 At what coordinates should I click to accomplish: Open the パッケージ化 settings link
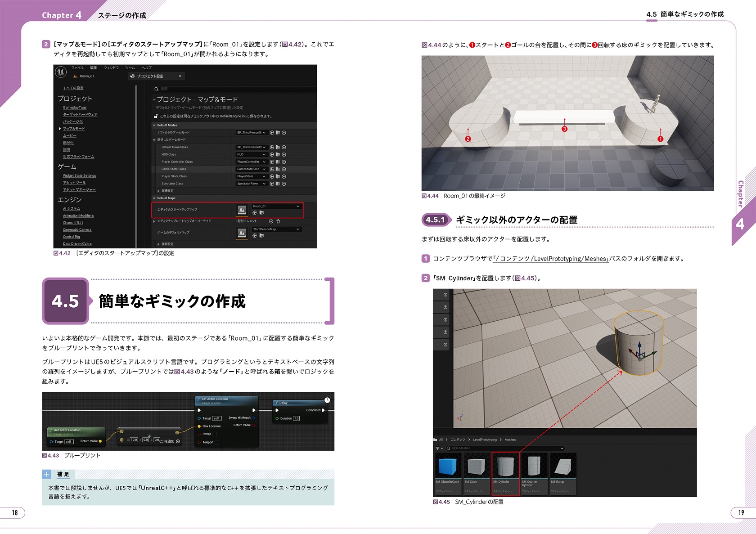[x=73, y=122]
